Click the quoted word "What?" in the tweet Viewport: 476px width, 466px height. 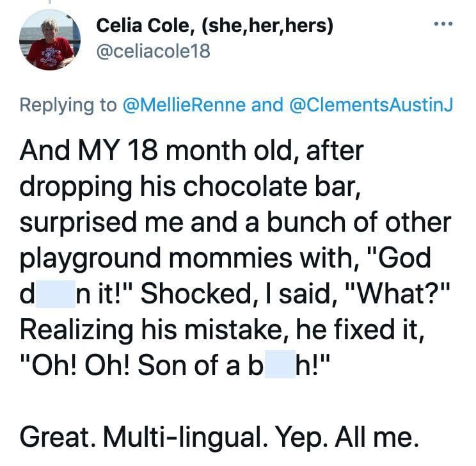point(397,293)
